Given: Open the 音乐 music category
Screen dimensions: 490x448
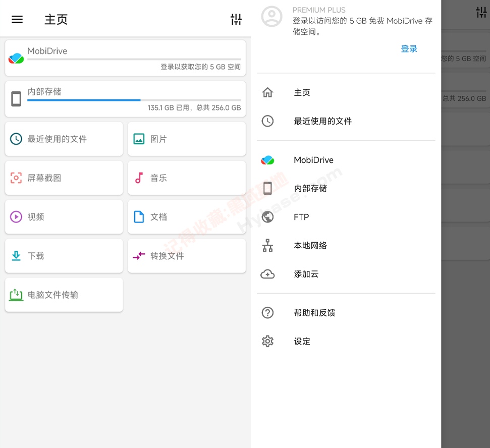Looking at the screenshot, I should point(187,178).
